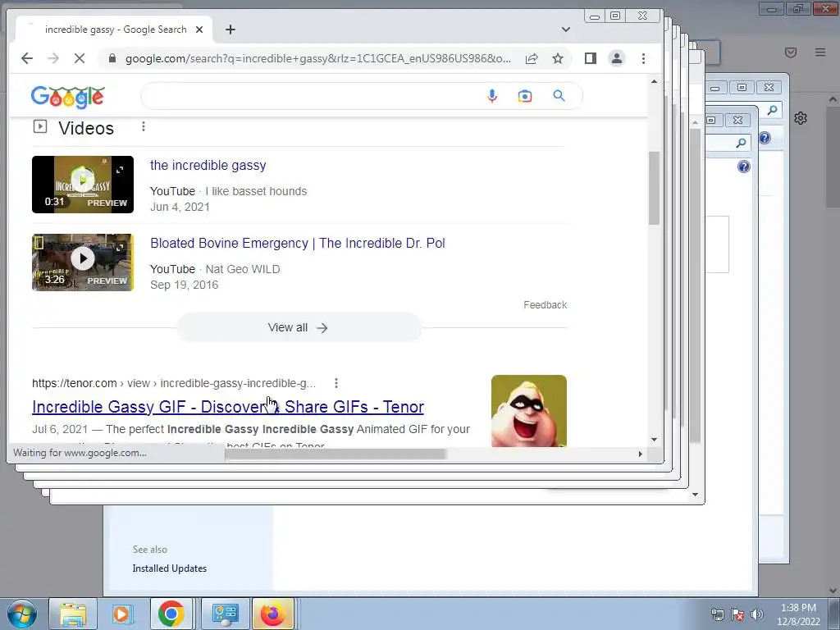Image resolution: width=840 pixels, height=630 pixels.
Task: Click 'Installed Updates' in background window
Action: [169, 568]
